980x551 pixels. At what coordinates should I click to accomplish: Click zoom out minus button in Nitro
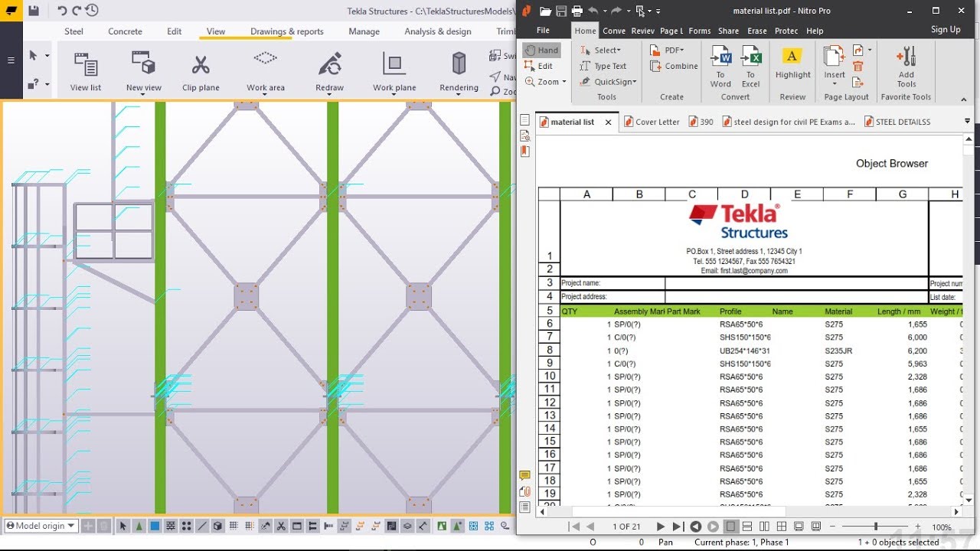[833, 527]
